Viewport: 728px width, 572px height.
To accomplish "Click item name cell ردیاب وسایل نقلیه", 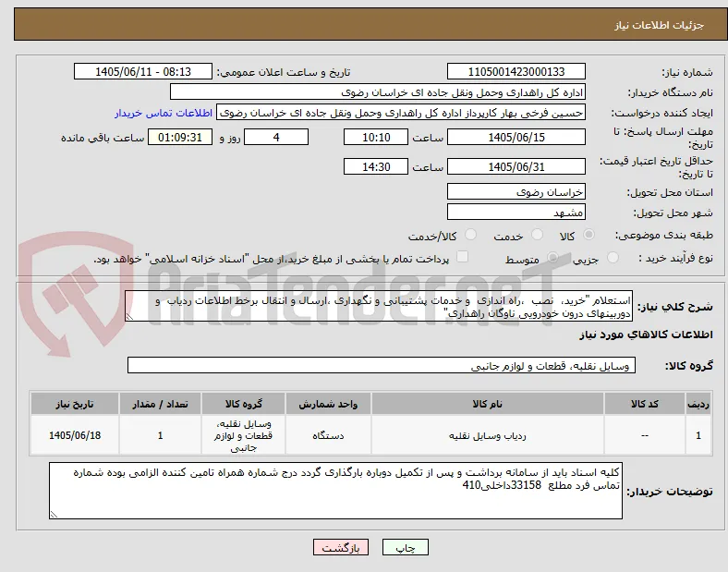I will (488, 435).
